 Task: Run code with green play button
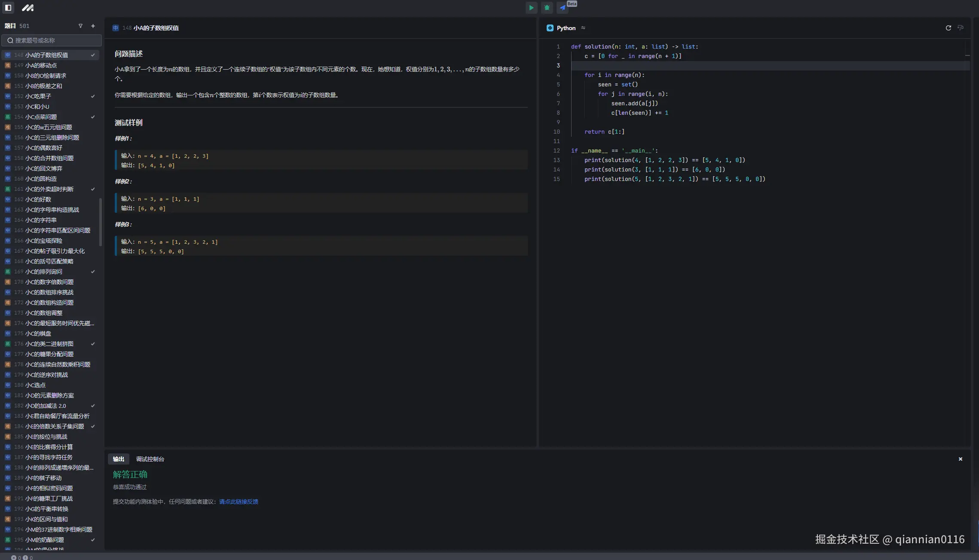point(531,8)
